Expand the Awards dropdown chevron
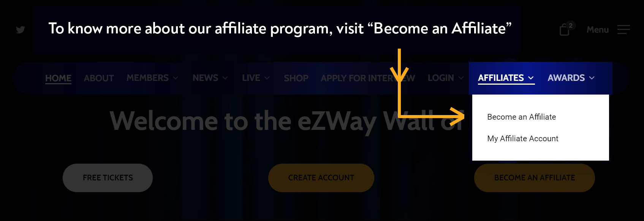644x221 pixels. (592, 78)
